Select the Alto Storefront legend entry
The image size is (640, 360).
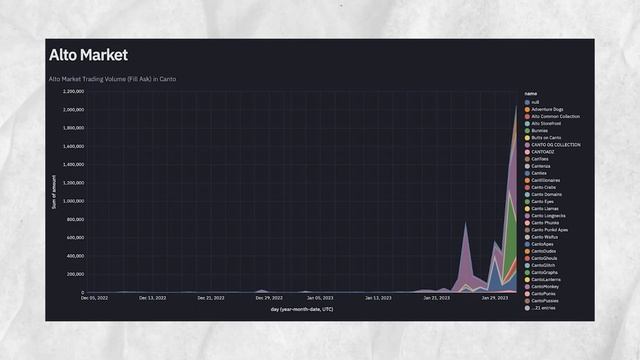pyautogui.click(x=542, y=124)
